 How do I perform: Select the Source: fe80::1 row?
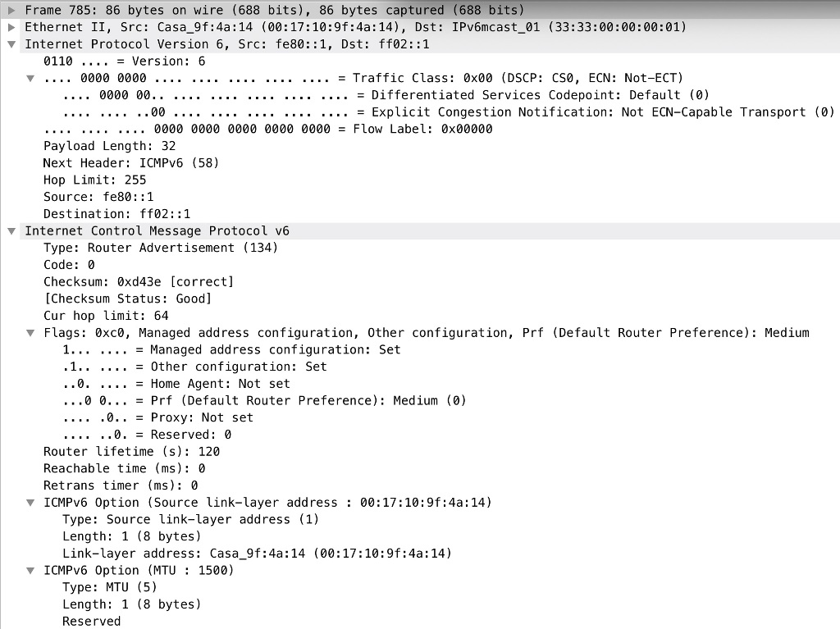(x=98, y=197)
